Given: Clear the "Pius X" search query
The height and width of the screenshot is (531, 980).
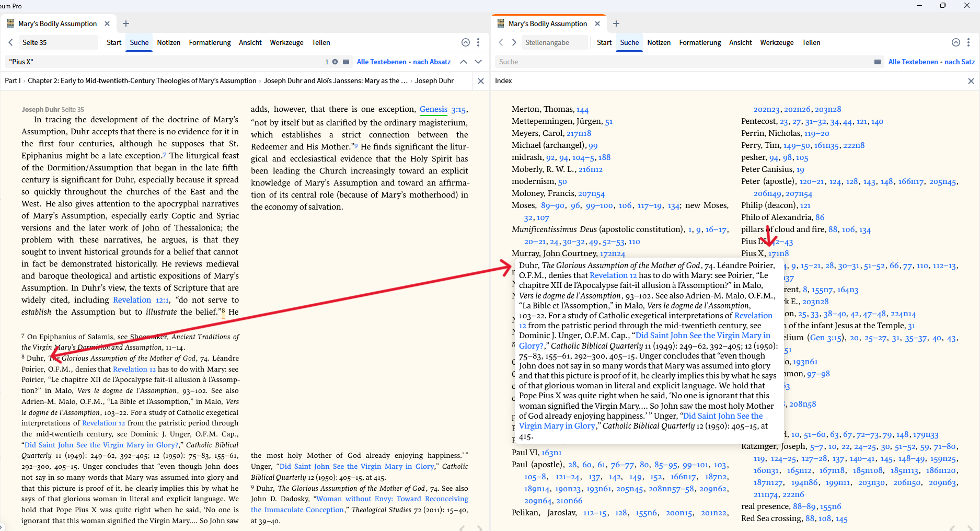Looking at the screenshot, I should [335, 62].
